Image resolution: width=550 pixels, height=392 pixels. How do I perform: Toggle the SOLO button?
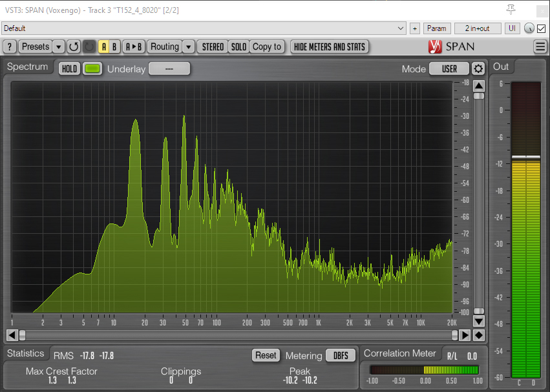238,46
